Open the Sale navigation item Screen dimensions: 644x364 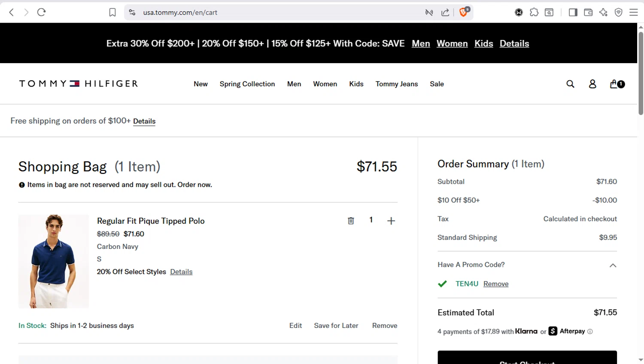pos(437,84)
